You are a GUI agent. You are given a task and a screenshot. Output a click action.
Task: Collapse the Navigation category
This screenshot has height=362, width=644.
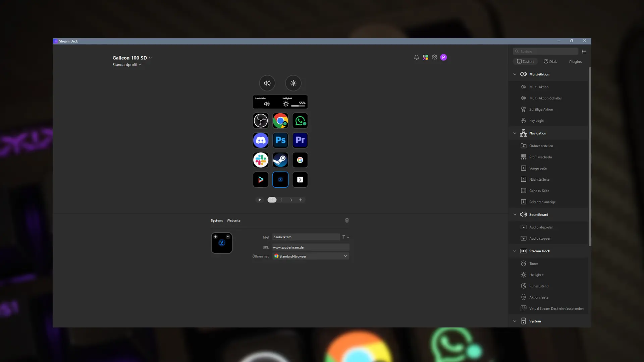(515, 133)
